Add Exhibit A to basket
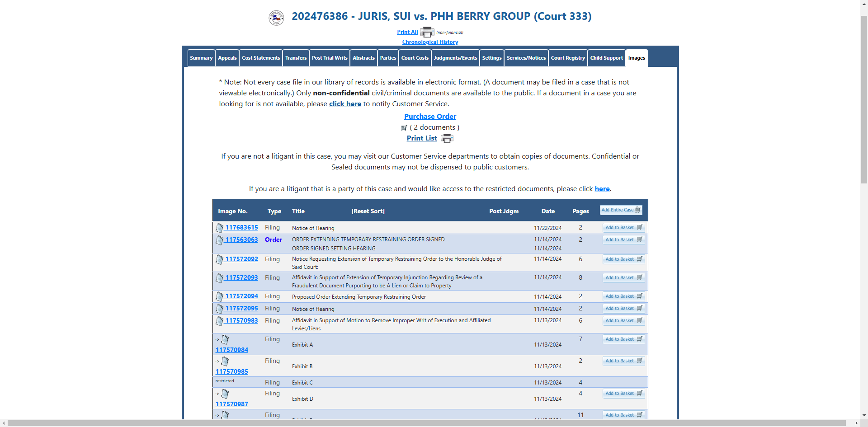 [x=624, y=339]
